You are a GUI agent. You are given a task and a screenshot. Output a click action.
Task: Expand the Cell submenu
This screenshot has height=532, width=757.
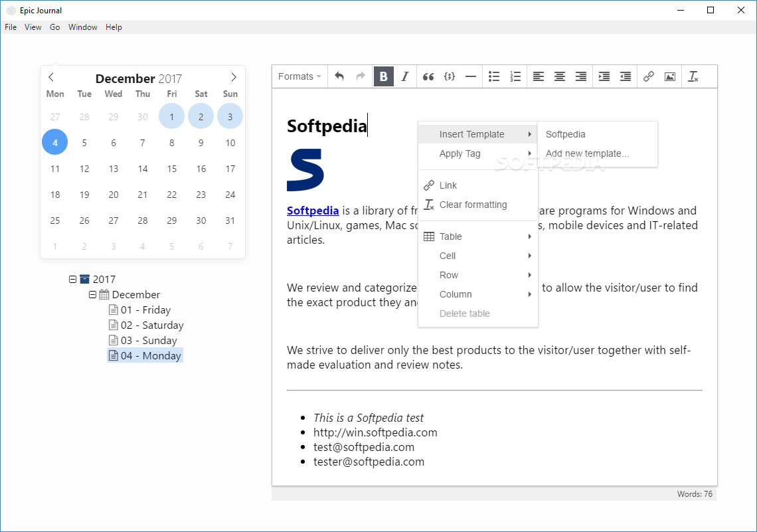[x=478, y=256]
